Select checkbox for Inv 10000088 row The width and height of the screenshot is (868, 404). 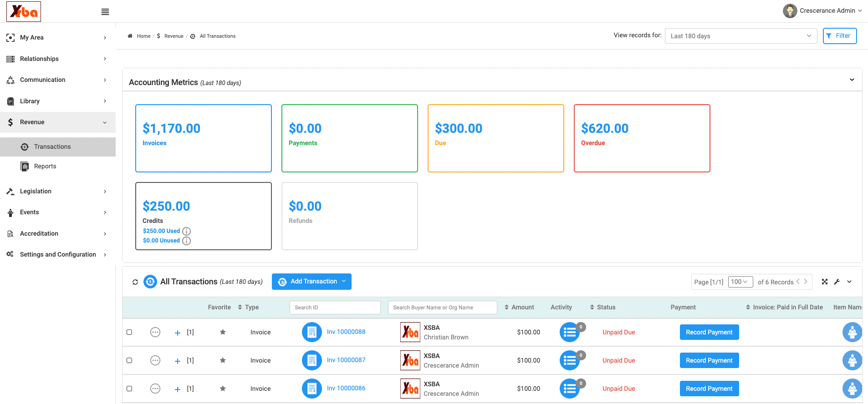129,332
